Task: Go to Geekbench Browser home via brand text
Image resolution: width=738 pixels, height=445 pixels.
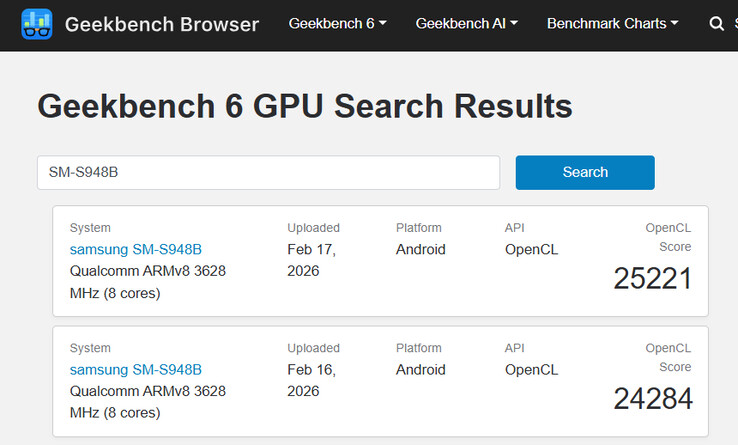Action: (161, 24)
